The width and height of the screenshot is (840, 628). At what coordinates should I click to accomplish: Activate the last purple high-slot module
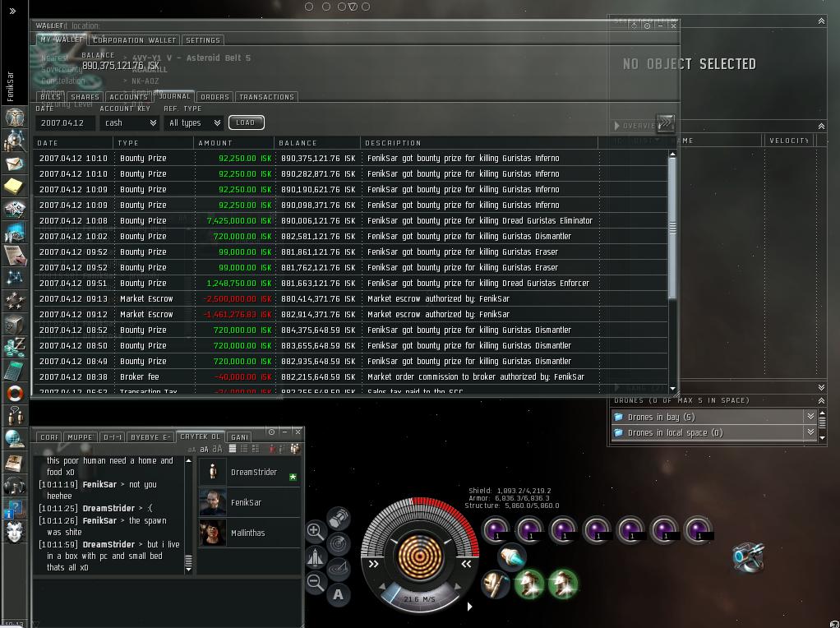pyautogui.click(x=698, y=529)
